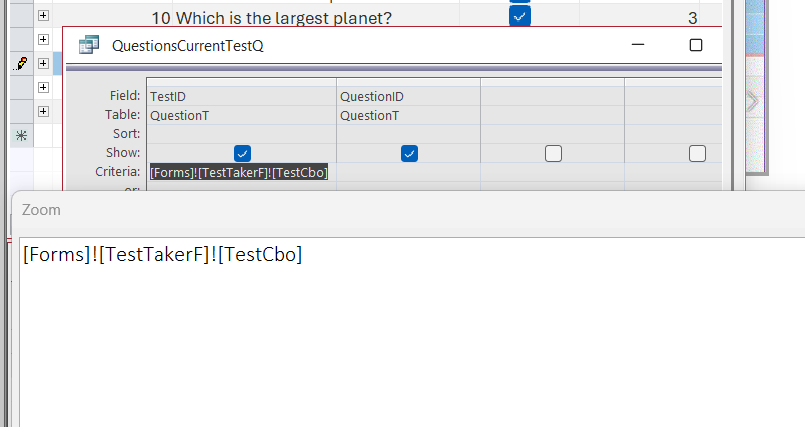Screen dimensions: 805x427
Task: Expand the subdatasheet for question 10 row
Action: pyautogui.click(x=43, y=16)
